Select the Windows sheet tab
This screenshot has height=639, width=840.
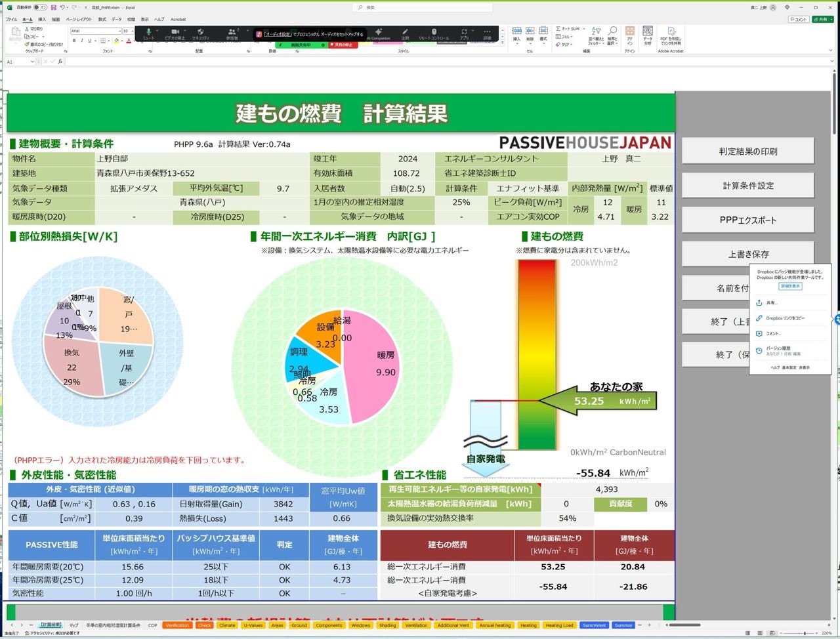361,625
